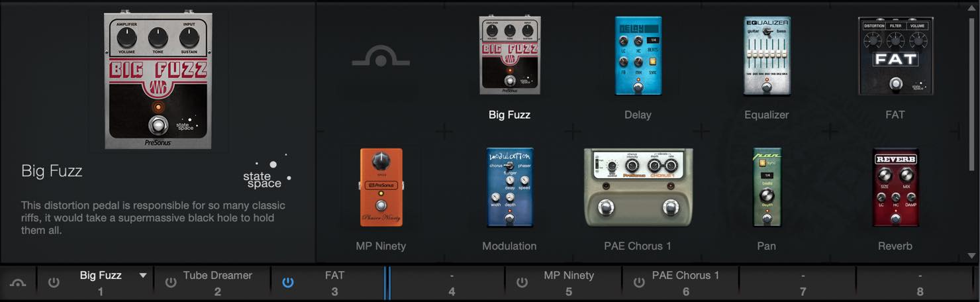Click the PAE Chorus 1 name label in browser
Viewport: 980px width, 302px height.
[638, 246]
